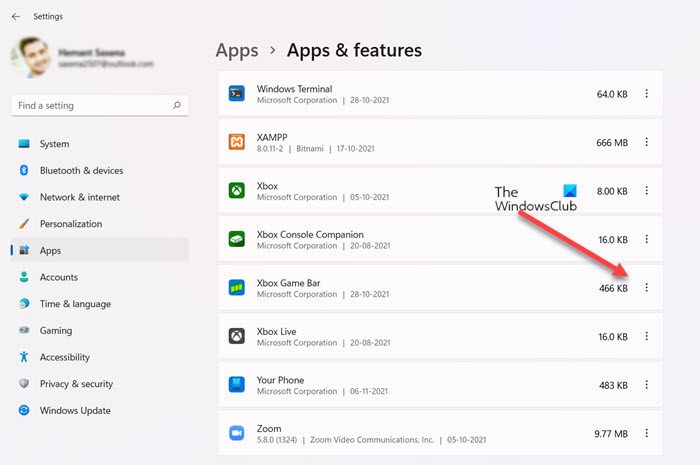Image resolution: width=700 pixels, height=465 pixels.
Task: Click the 64.0 KB size value
Action: click(x=612, y=94)
